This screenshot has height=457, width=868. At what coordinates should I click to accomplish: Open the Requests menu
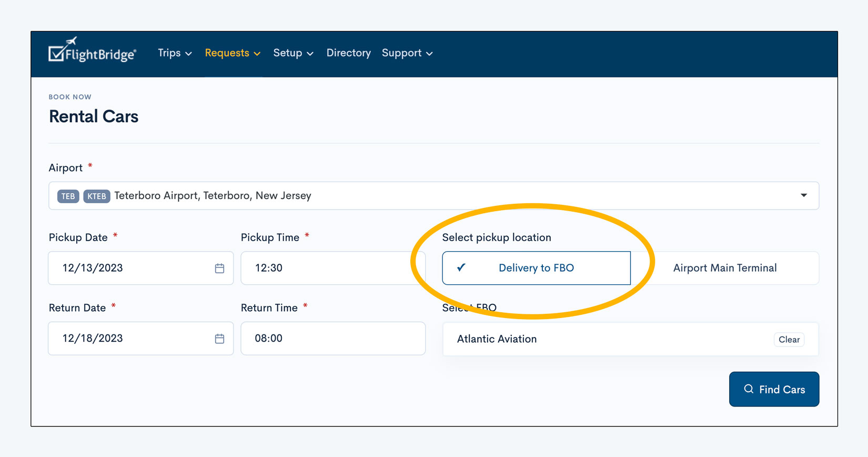(233, 53)
